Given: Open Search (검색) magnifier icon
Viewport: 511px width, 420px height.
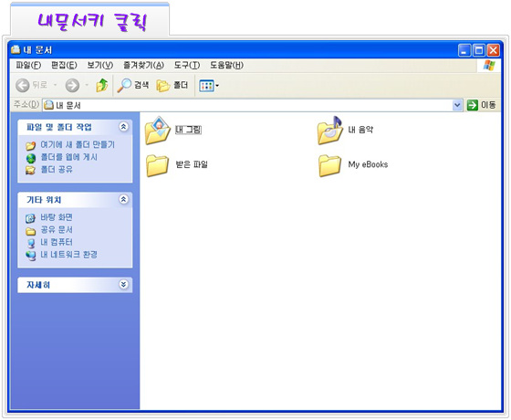Looking at the screenshot, I should pos(124,86).
